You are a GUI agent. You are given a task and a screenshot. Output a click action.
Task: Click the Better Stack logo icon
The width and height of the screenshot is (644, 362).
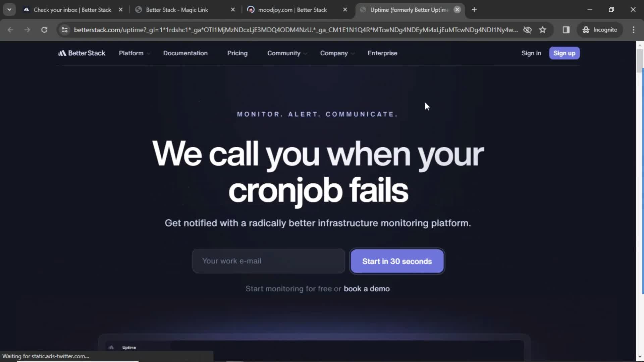62,53
